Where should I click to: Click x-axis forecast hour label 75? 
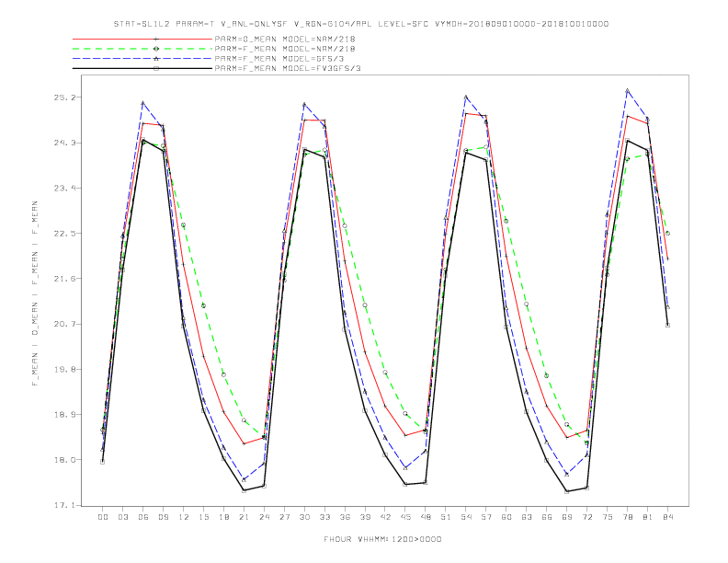pos(608,517)
